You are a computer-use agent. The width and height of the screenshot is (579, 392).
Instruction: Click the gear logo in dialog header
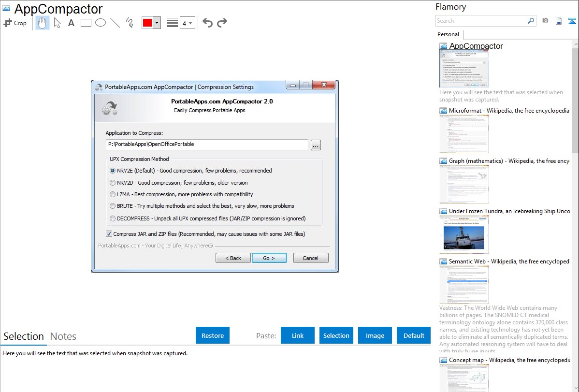(x=110, y=108)
